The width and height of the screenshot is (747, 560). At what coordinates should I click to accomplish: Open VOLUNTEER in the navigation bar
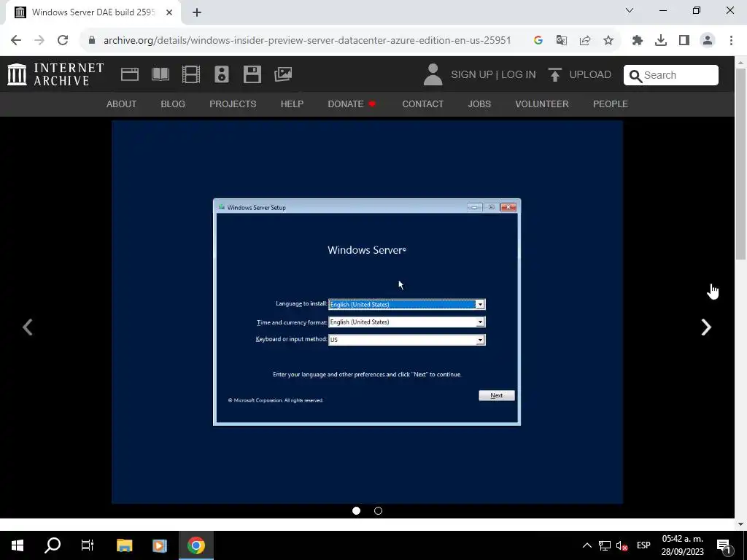coord(542,104)
